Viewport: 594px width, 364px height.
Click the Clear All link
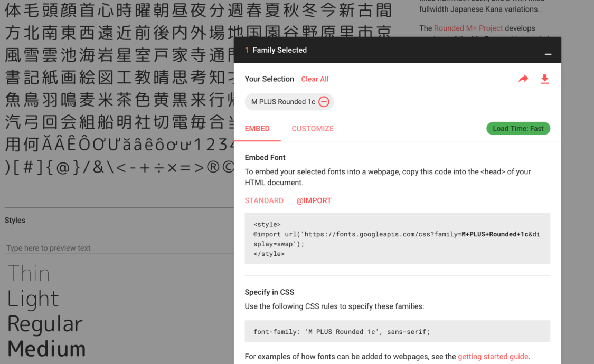point(315,79)
